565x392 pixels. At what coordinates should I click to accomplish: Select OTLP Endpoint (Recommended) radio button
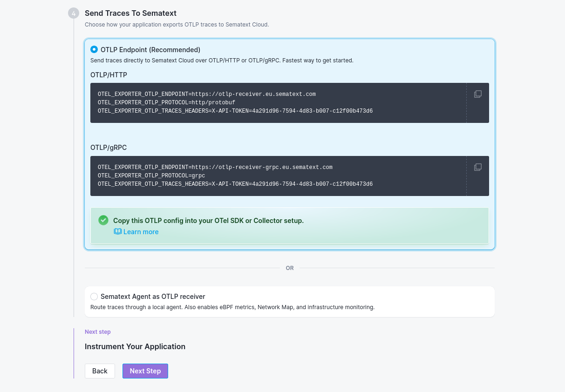click(x=94, y=49)
